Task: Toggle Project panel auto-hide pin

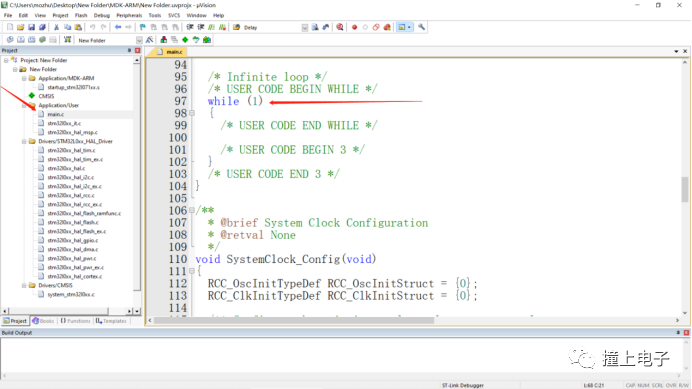Action: click(129, 50)
